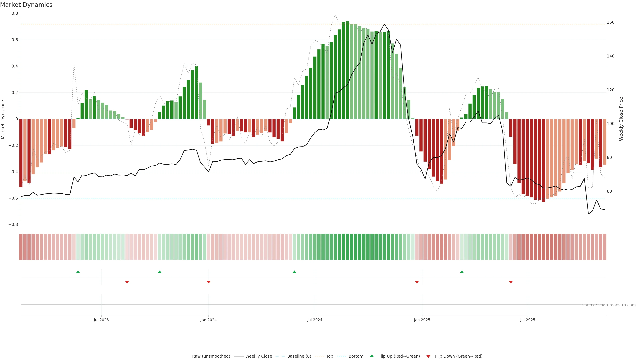Click the earliest green flip-up marker before Jul 2023
This screenshot has height=362, width=644.
pos(78,272)
